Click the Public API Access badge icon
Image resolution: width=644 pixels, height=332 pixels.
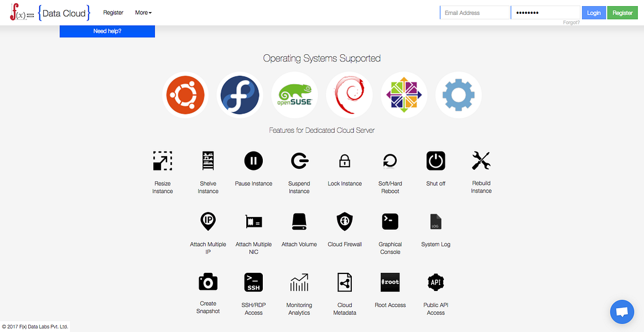(x=436, y=282)
